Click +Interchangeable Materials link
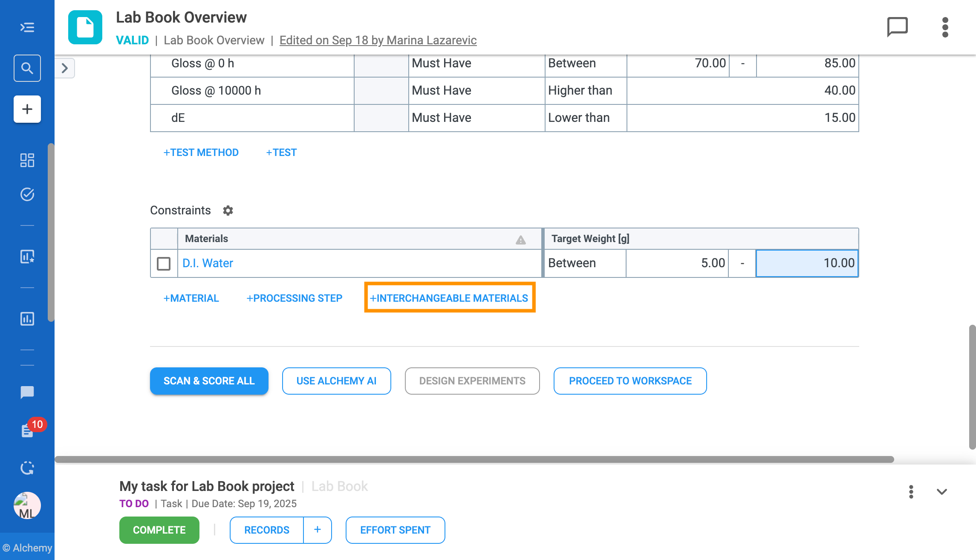976x560 pixels. point(449,298)
